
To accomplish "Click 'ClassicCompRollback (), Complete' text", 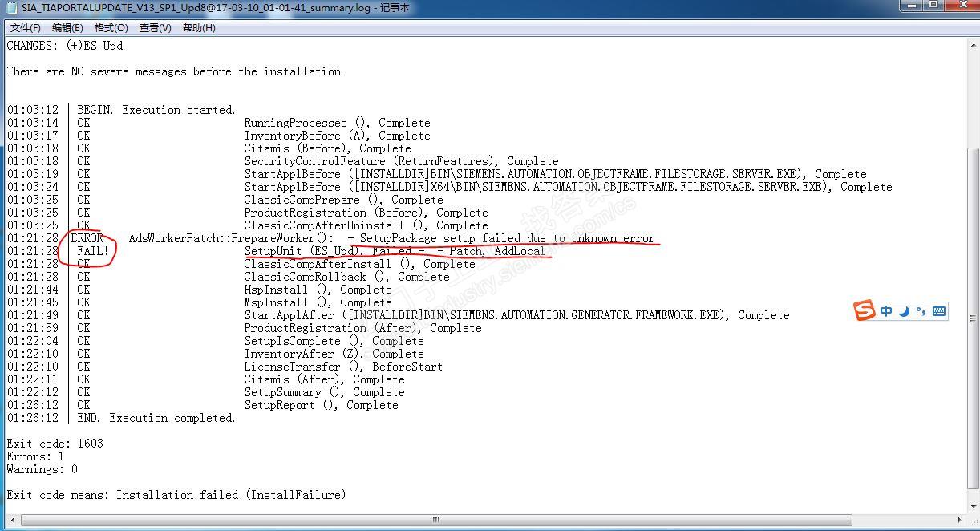I will coord(346,277).
